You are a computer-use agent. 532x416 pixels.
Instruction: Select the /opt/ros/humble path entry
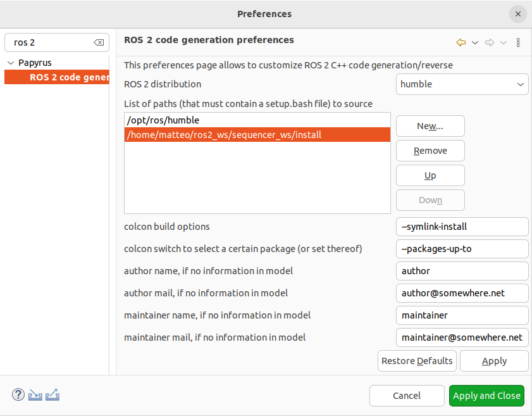click(x=257, y=120)
